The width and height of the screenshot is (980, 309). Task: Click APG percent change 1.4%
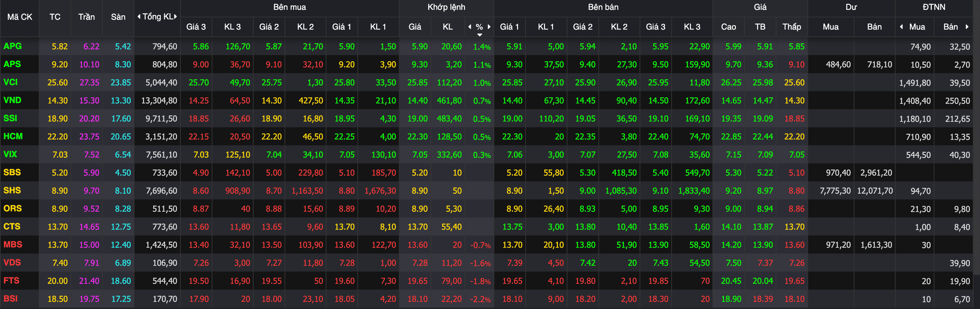[482, 46]
